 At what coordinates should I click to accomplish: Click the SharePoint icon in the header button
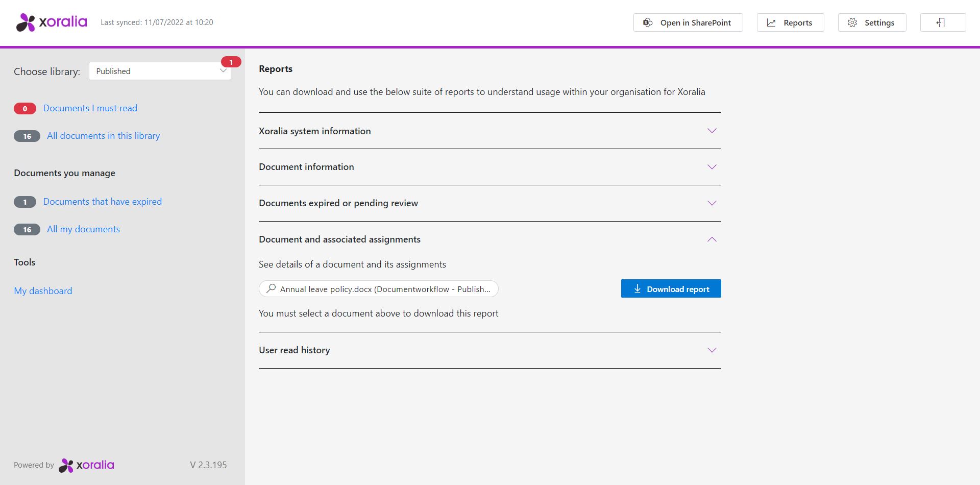(x=648, y=22)
